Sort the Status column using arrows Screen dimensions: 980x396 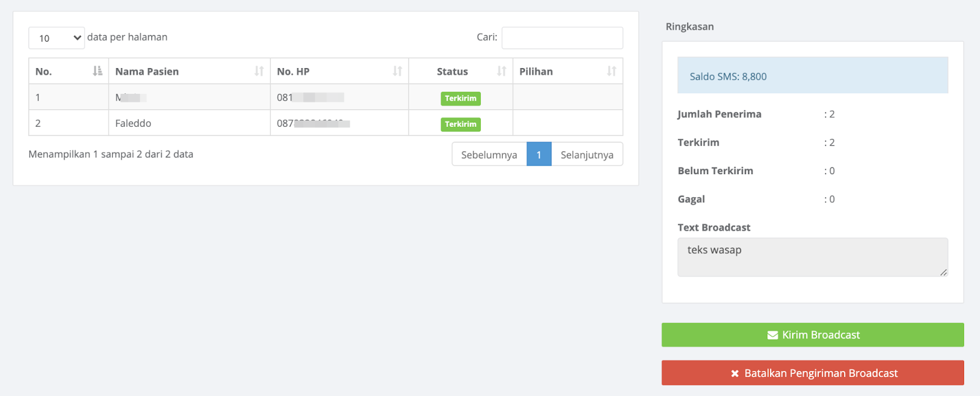pos(502,71)
